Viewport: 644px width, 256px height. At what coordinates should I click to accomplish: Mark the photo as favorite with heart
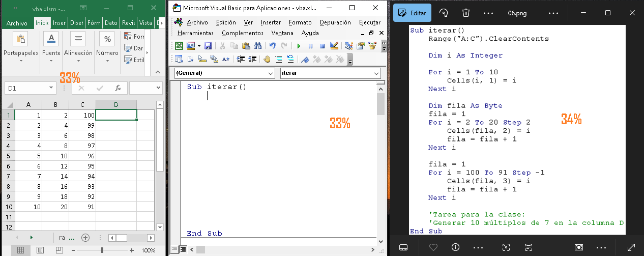[x=433, y=247]
